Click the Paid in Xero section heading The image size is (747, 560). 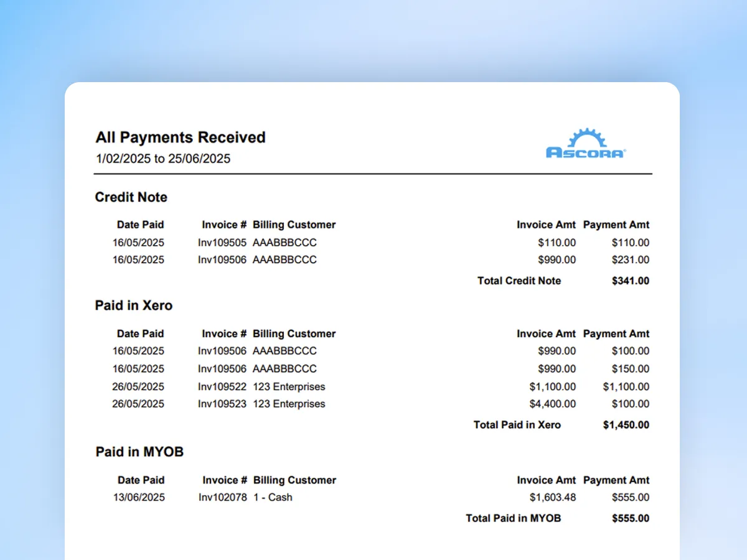pos(134,306)
